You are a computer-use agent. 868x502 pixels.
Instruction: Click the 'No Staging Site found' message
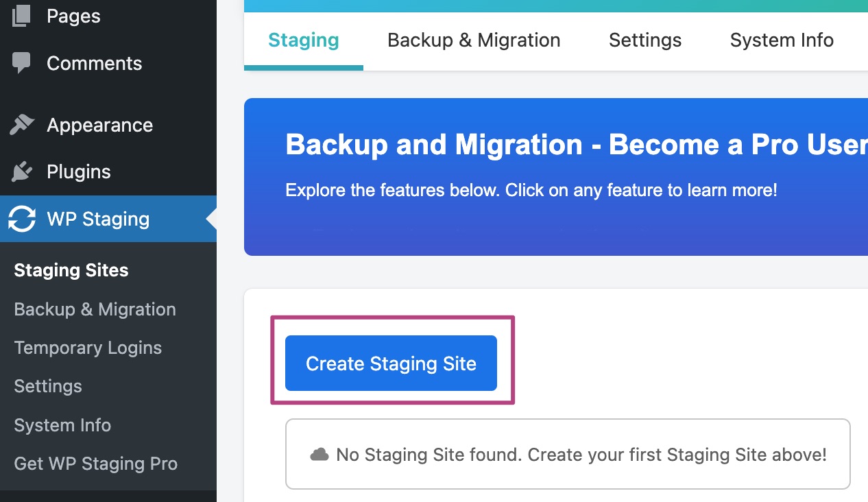581,454
